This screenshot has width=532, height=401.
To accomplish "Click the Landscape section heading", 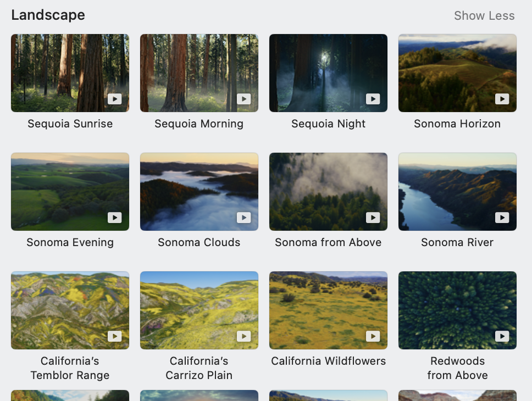I will click(x=48, y=15).
